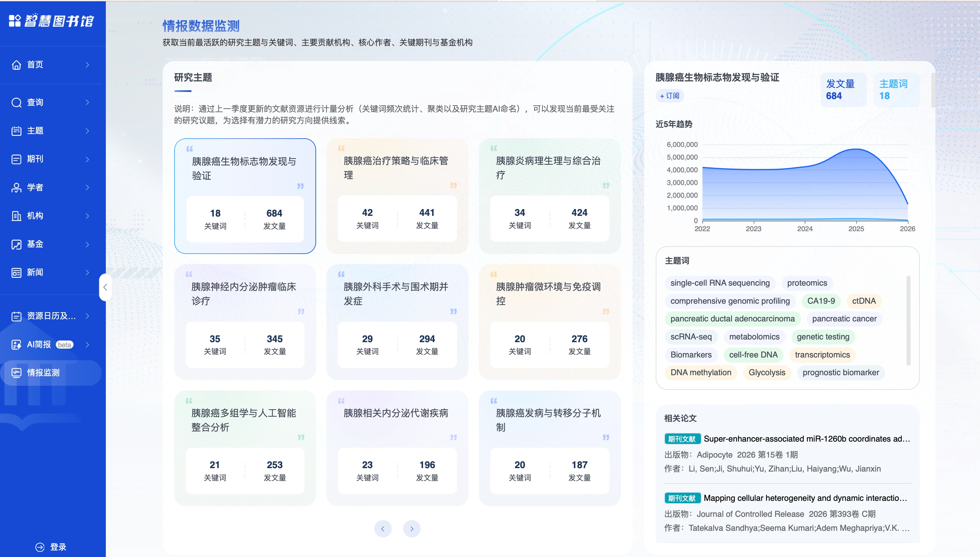Click the + 订阅 subscribe button

670,96
